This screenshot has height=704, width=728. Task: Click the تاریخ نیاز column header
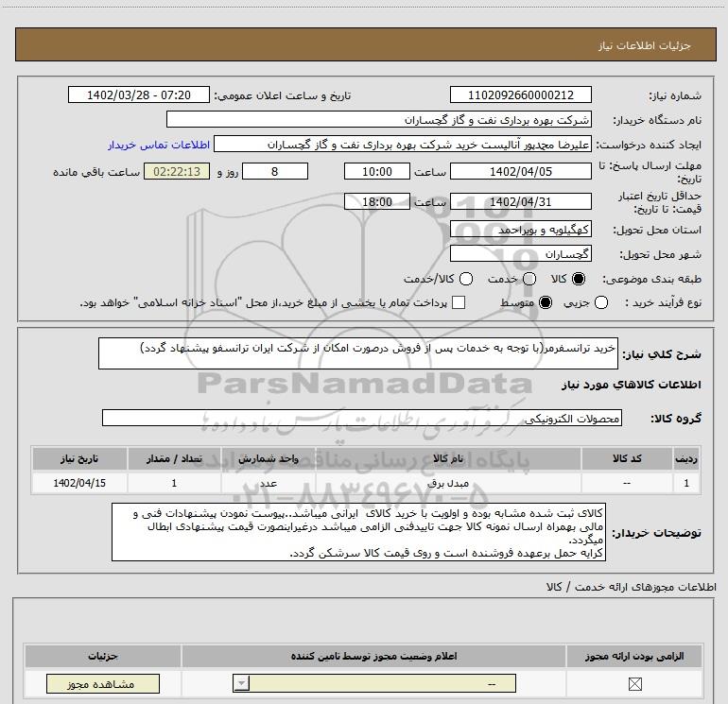tap(79, 459)
